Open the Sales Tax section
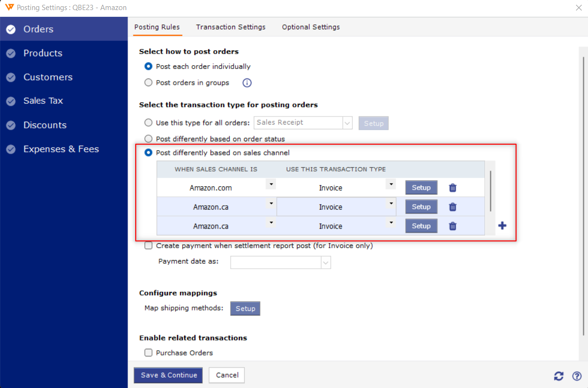Image resolution: width=588 pixels, height=388 pixels. pos(64,101)
